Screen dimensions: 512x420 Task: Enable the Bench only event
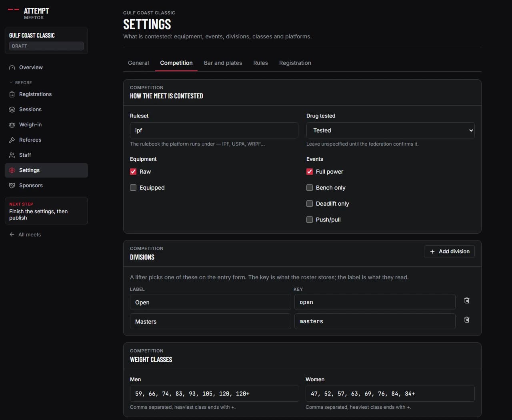pyautogui.click(x=310, y=188)
